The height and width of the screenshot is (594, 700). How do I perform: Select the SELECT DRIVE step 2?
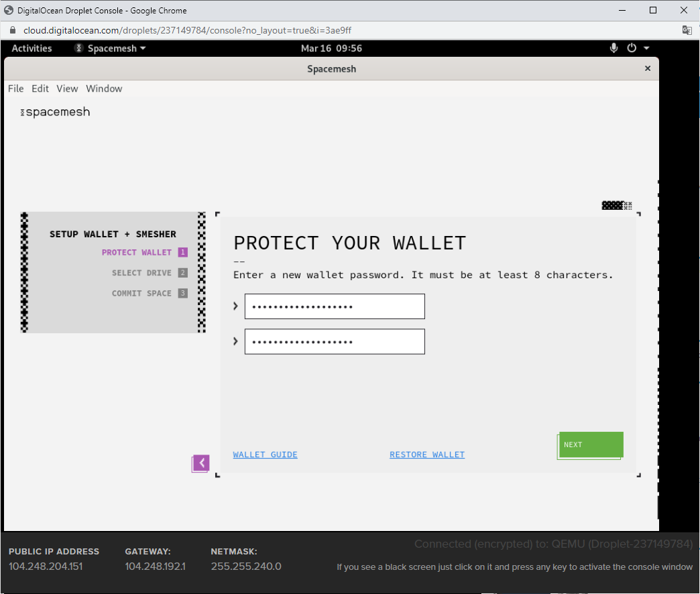tap(149, 273)
